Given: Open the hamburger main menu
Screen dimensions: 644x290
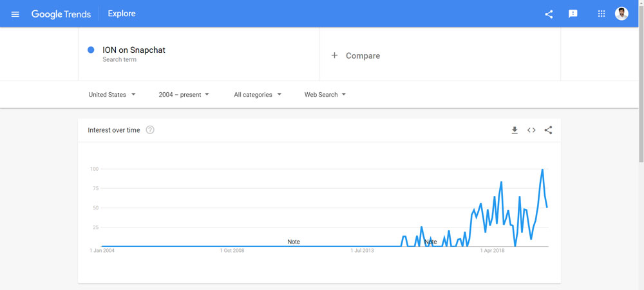Looking at the screenshot, I should [15, 14].
